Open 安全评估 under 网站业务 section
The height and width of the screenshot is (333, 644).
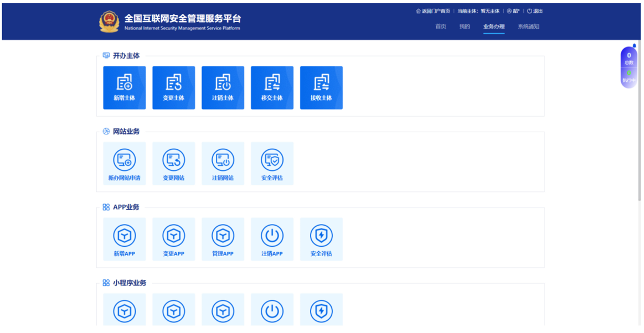click(x=272, y=163)
